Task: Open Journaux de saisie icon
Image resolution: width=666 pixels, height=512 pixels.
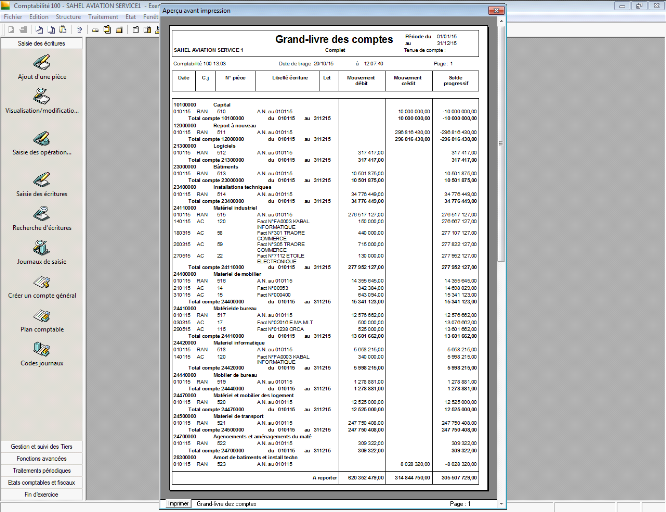Action: tap(42, 247)
